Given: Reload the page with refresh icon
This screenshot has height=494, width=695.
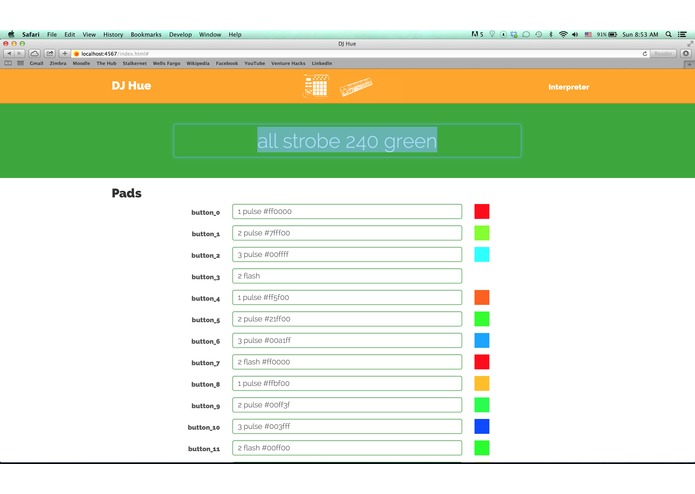Looking at the screenshot, I should (644, 54).
